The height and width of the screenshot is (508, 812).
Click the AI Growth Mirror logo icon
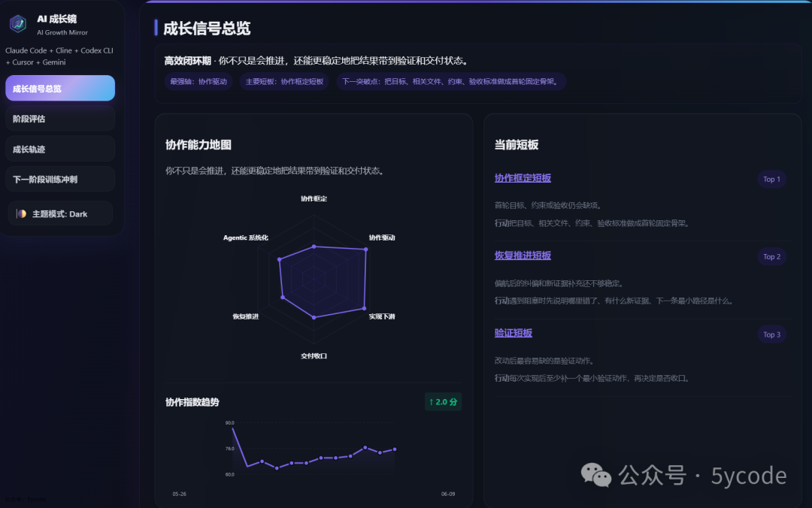pos(18,24)
